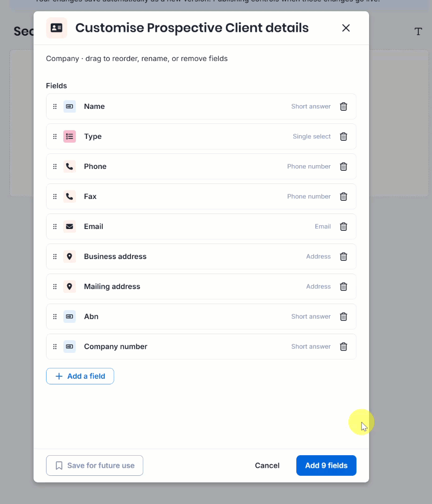Image resolution: width=432 pixels, height=504 pixels.
Task: Click the drag handle next to Abn
Action: [x=55, y=317]
